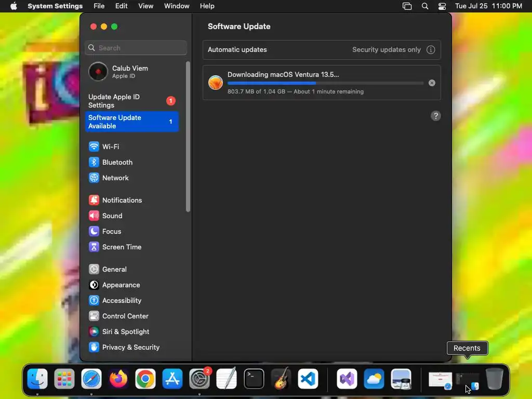Screen dimensions: 532x399
Task: Open Finder from the Dock
Action: (x=37, y=379)
